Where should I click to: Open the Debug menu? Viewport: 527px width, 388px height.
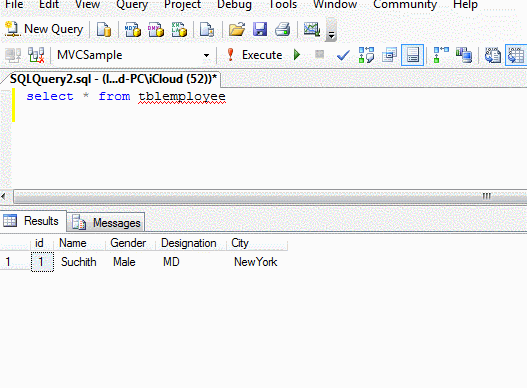tap(234, 4)
